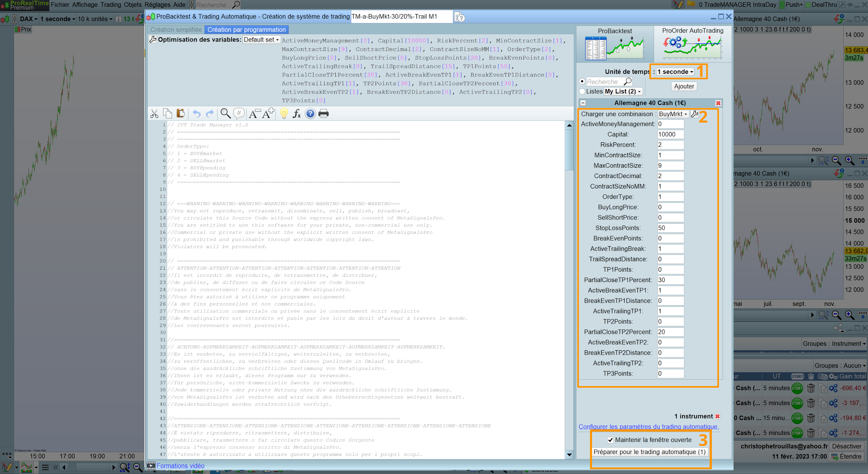The height and width of the screenshot is (474, 868).
Task: Select the Recherche radio button
Action: pyautogui.click(x=582, y=82)
